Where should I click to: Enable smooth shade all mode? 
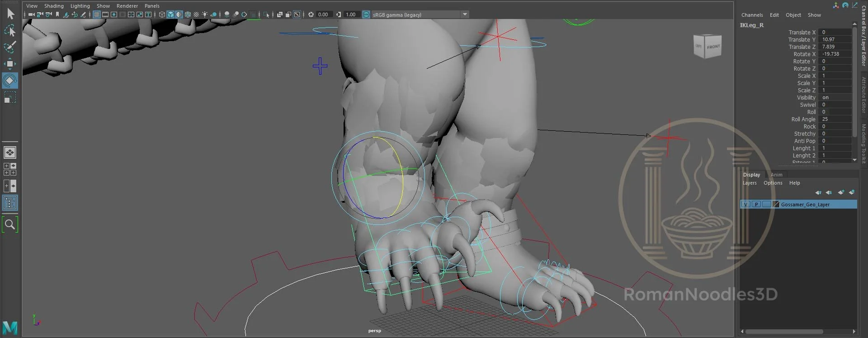coord(170,14)
